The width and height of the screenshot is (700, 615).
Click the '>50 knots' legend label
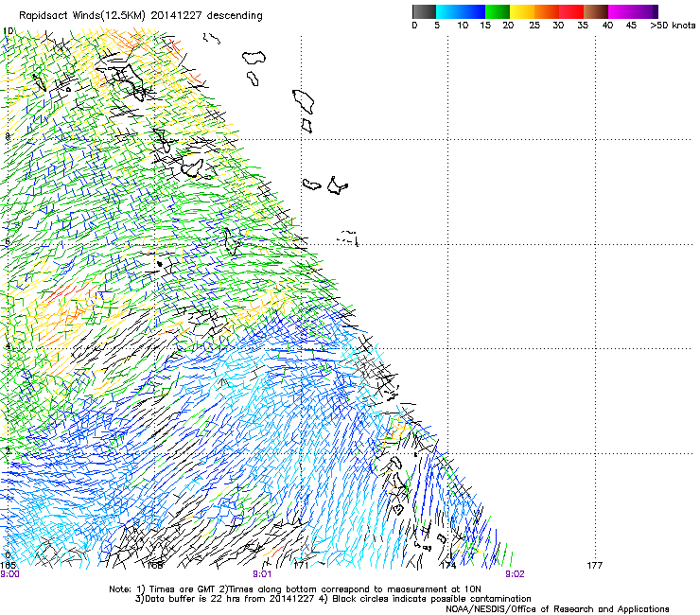673,26
